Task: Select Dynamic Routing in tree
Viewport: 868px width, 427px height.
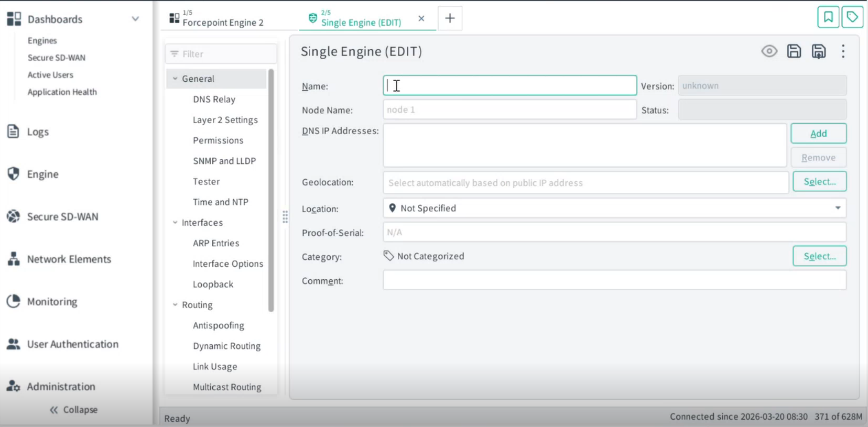Action: 226,346
